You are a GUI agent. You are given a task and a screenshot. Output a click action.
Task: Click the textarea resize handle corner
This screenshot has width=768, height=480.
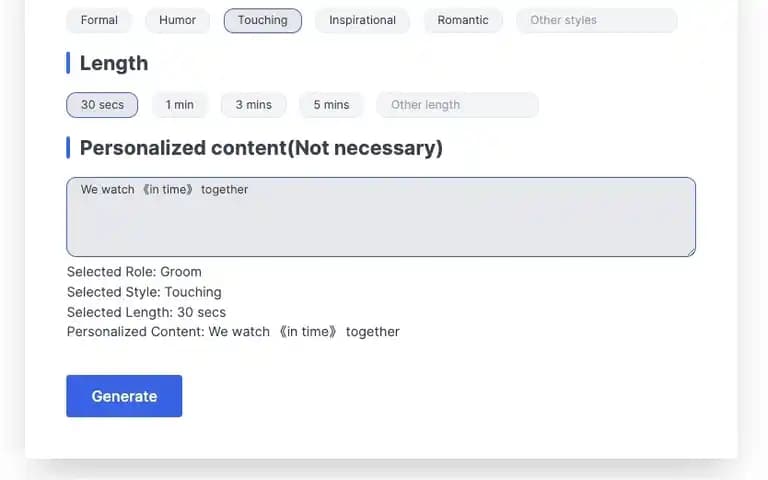tap(692, 252)
